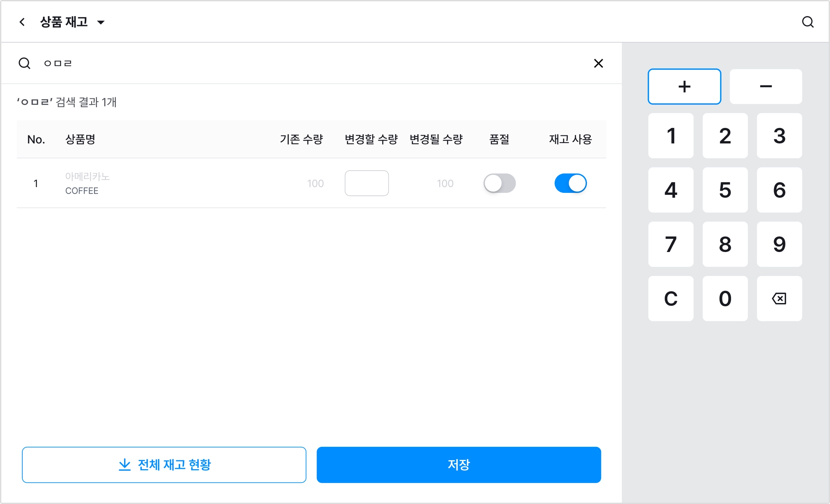
Task: Tap the C clear key on keypad
Action: click(671, 299)
